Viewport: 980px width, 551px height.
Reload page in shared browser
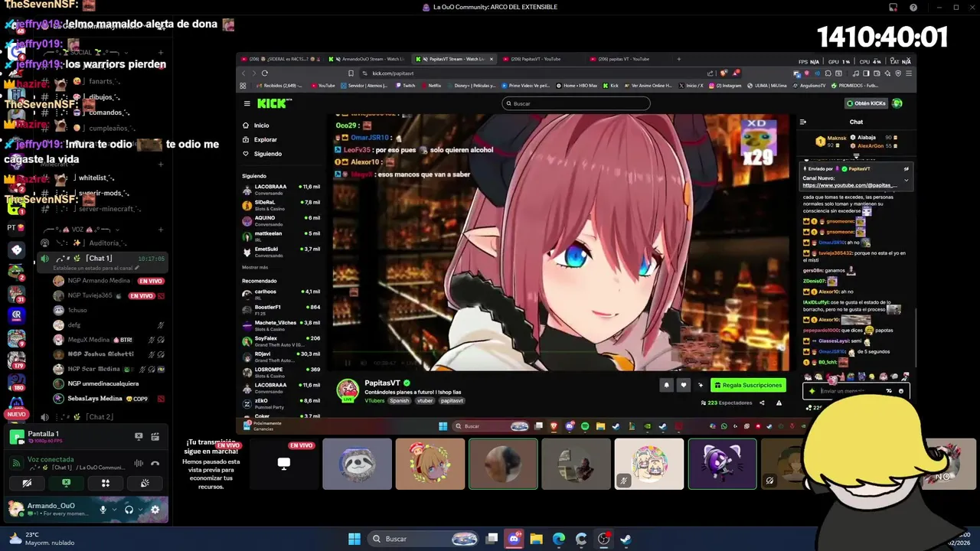[x=264, y=73]
